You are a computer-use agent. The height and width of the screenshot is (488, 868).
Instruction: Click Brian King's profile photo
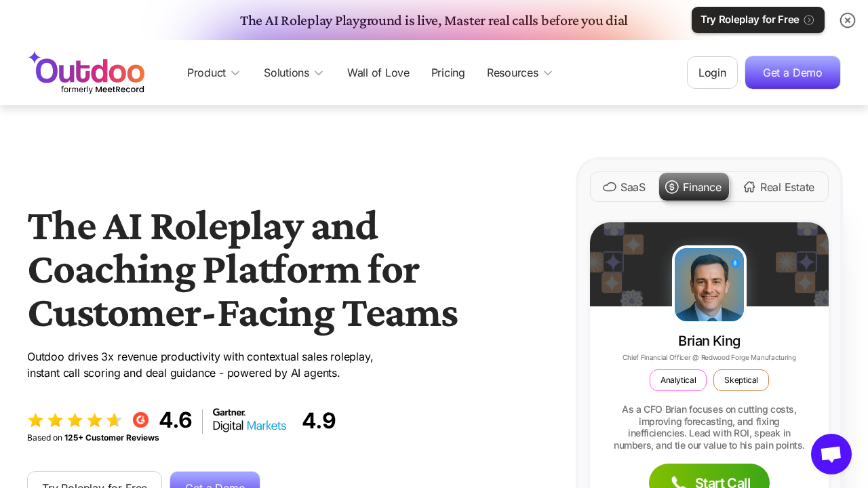click(709, 284)
